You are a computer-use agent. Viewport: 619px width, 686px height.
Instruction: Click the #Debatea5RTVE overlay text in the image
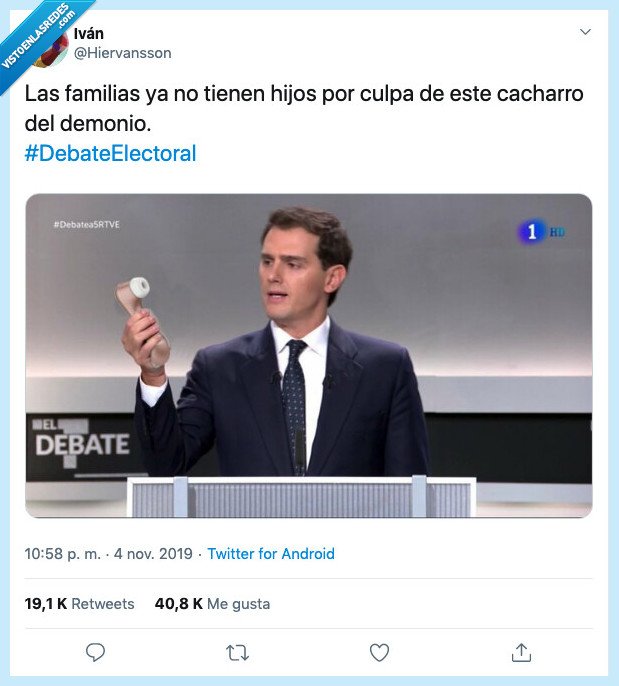click(x=86, y=223)
